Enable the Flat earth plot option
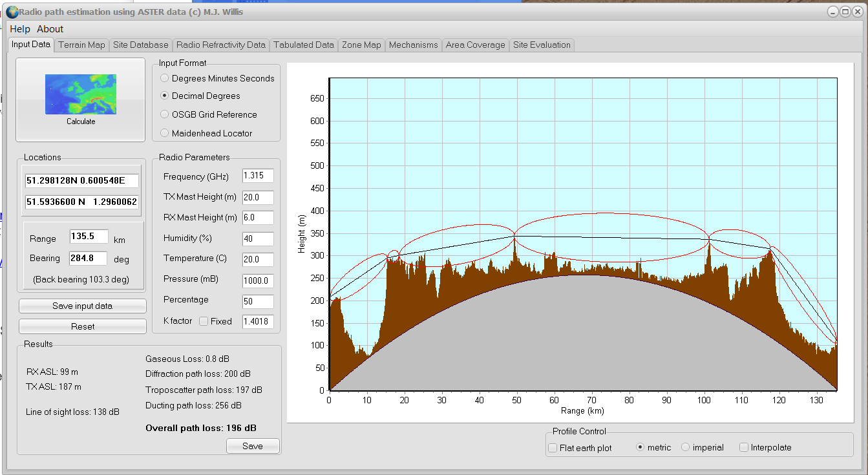The image size is (868, 475). (553, 447)
